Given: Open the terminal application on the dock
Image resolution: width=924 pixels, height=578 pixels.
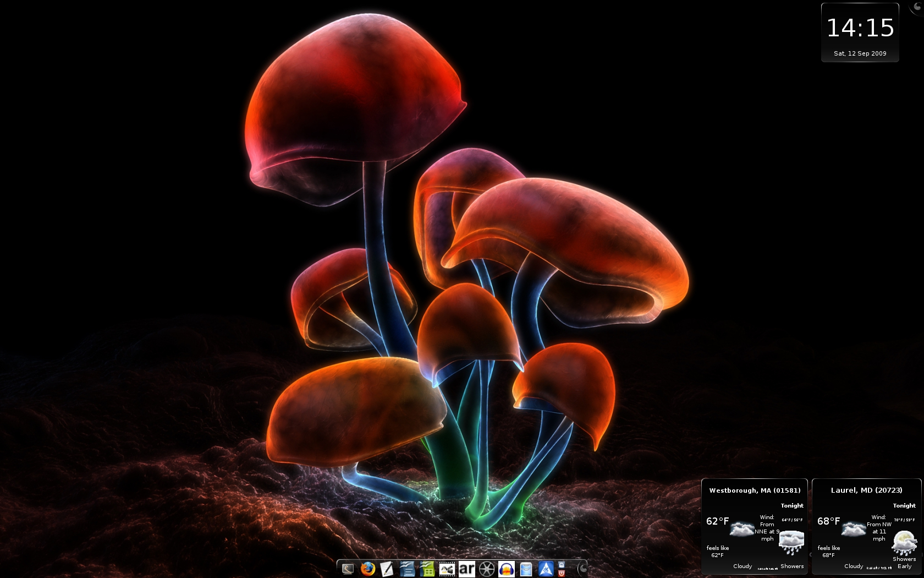Looking at the screenshot, I should click(x=347, y=570).
